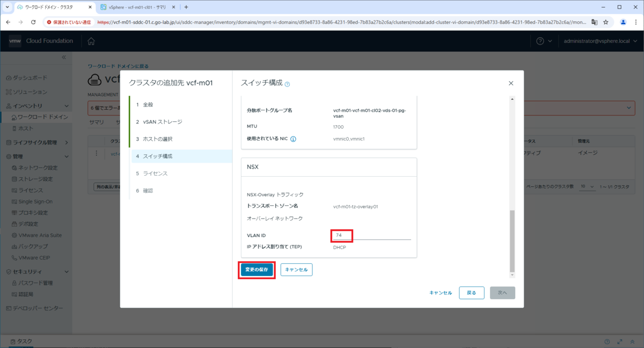Image resolution: width=644 pixels, height=348 pixels.
Task: Close the クラスタの追加先 dialog with X
Action: click(x=511, y=83)
